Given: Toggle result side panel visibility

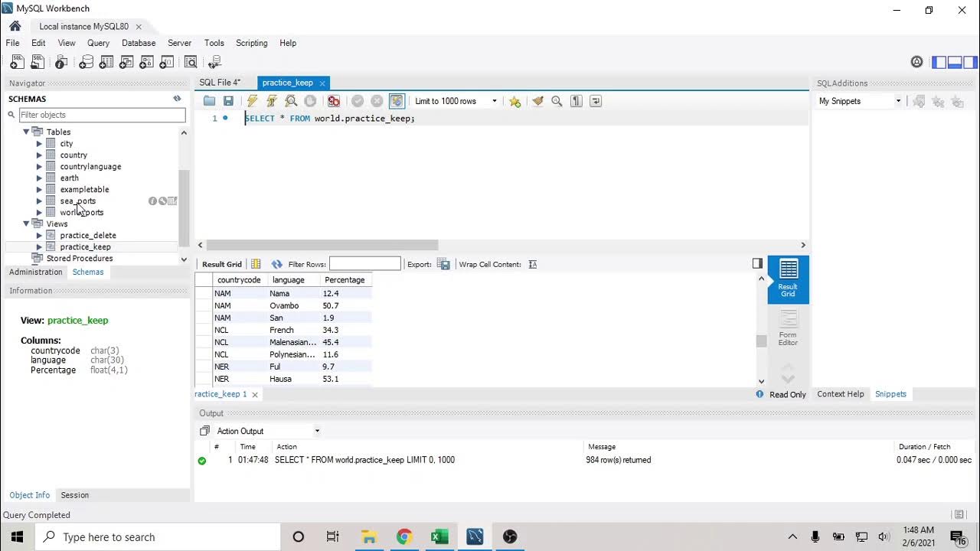Looking at the screenshot, I should click(757, 263).
